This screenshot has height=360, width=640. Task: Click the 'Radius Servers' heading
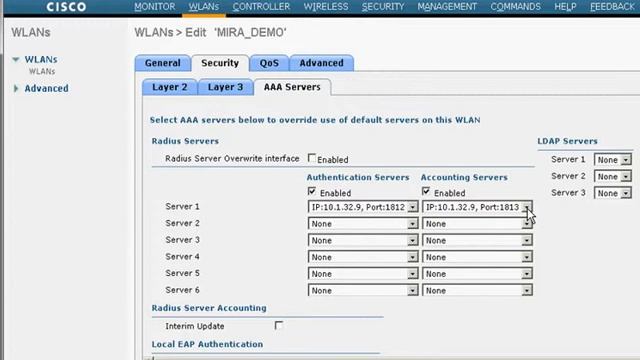tap(185, 141)
